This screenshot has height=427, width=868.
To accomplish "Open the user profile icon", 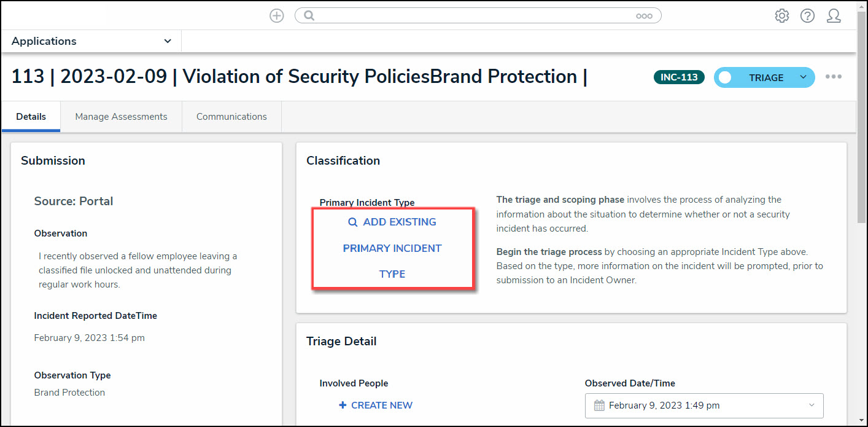I will 833,16.
